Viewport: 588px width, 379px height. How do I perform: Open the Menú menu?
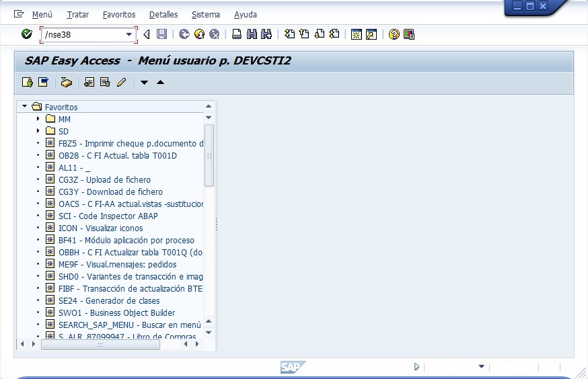42,15
